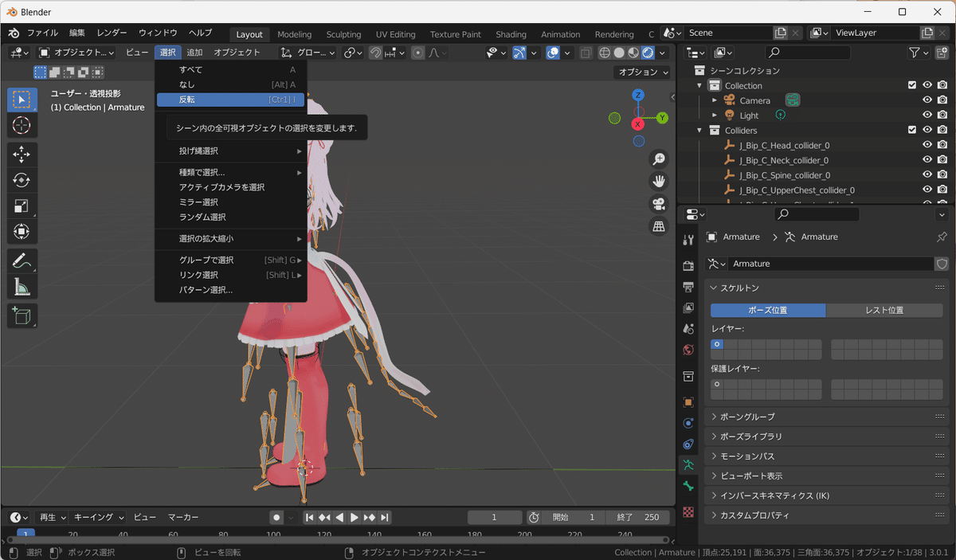Open the Tool properties tab

[688, 241]
